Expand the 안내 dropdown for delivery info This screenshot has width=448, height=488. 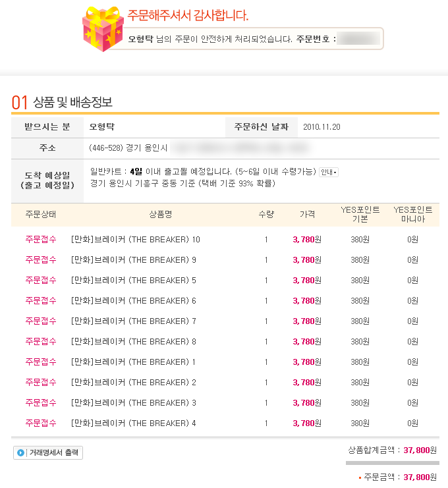[329, 173]
